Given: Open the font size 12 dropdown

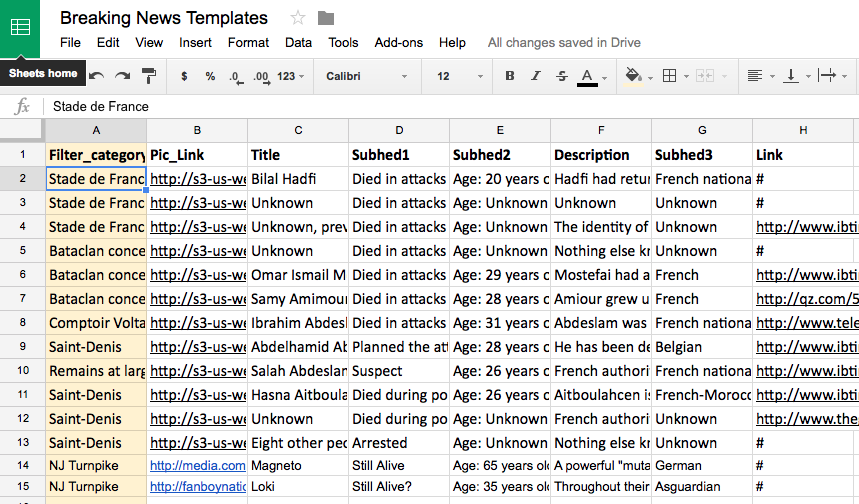Looking at the screenshot, I should click(x=460, y=76).
